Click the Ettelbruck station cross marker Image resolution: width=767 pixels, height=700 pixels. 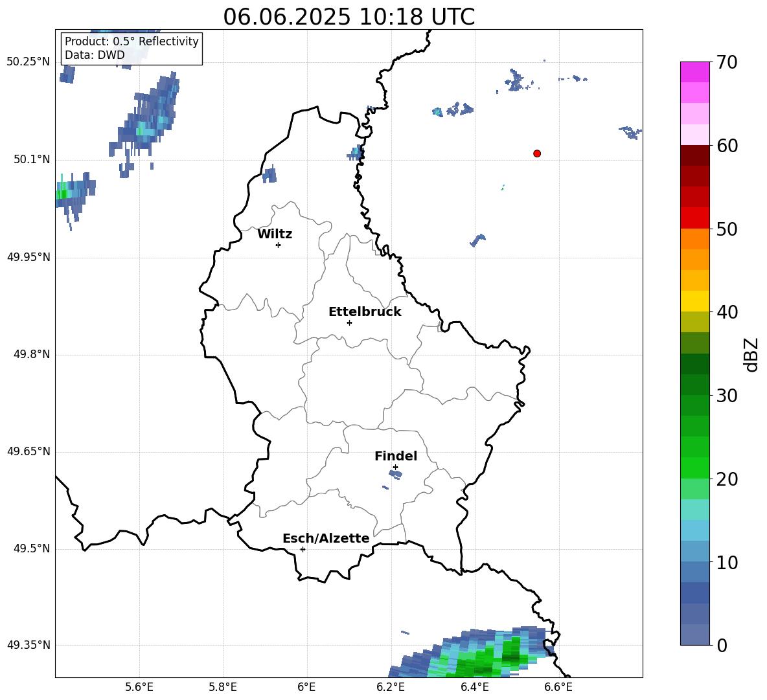[x=349, y=322]
